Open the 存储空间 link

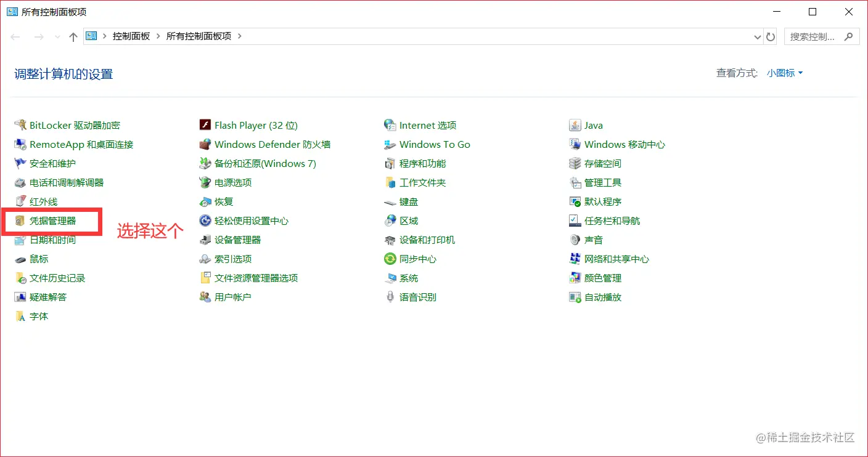(603, 163)
